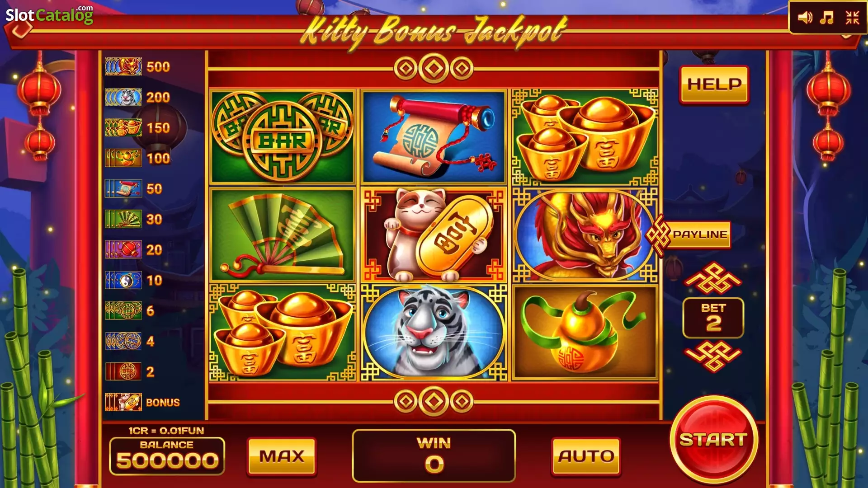Viewport: 868px width, 488px height.
Task: Click the green fan symbol on the reels
Action: 282,235
